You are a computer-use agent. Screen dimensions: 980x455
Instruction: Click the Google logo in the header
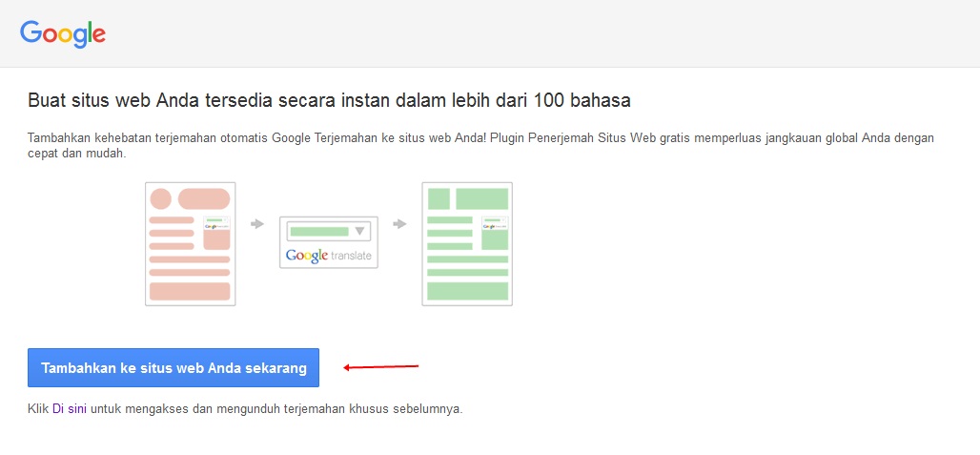pyautogui.click(x=63, y=33)
